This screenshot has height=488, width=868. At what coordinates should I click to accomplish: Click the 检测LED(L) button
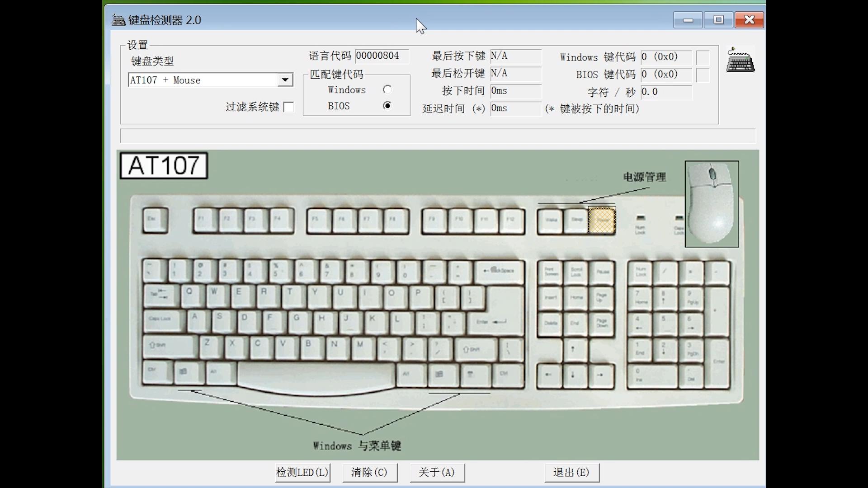[x=302, y=472]
